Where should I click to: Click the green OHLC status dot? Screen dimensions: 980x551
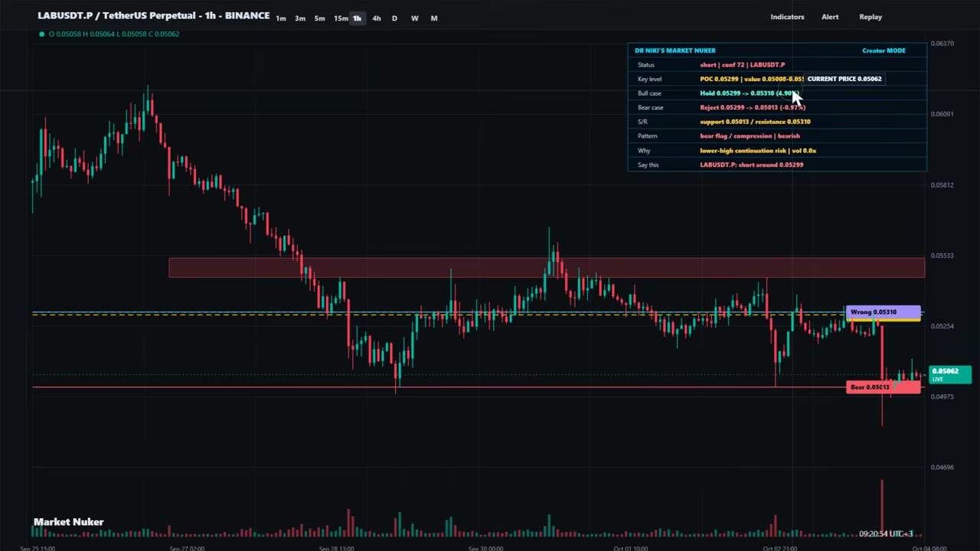pos(42,34)
